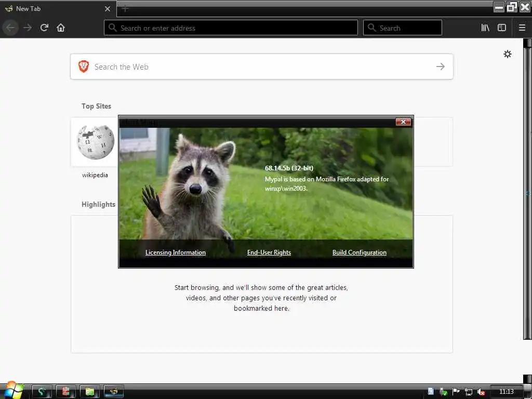Viewport: 532px width, 399px height.
Task: Open End-User Rights link
Action: [269, 252]
